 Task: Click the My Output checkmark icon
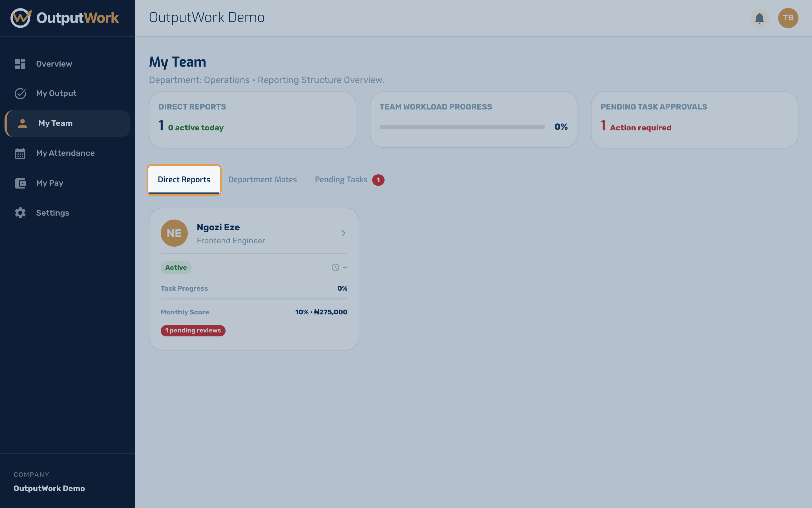click(x=20, y=93)
